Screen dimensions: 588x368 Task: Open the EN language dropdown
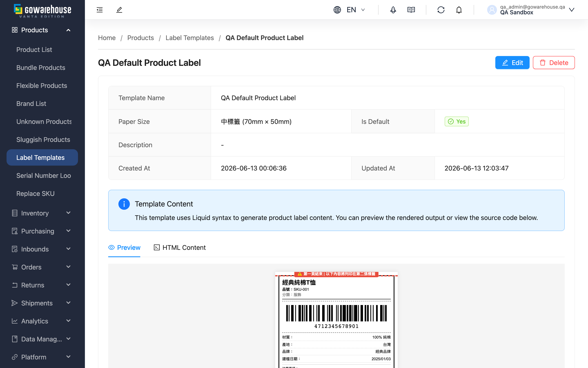coord(356,10)
